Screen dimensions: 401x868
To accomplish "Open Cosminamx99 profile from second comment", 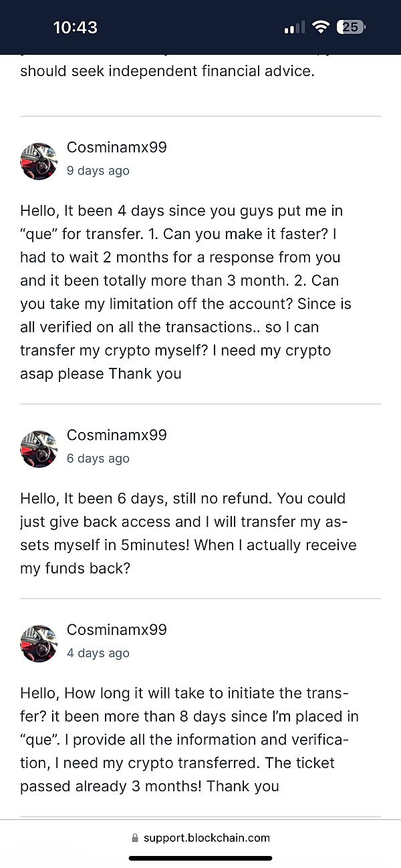I will coord(116,435).
